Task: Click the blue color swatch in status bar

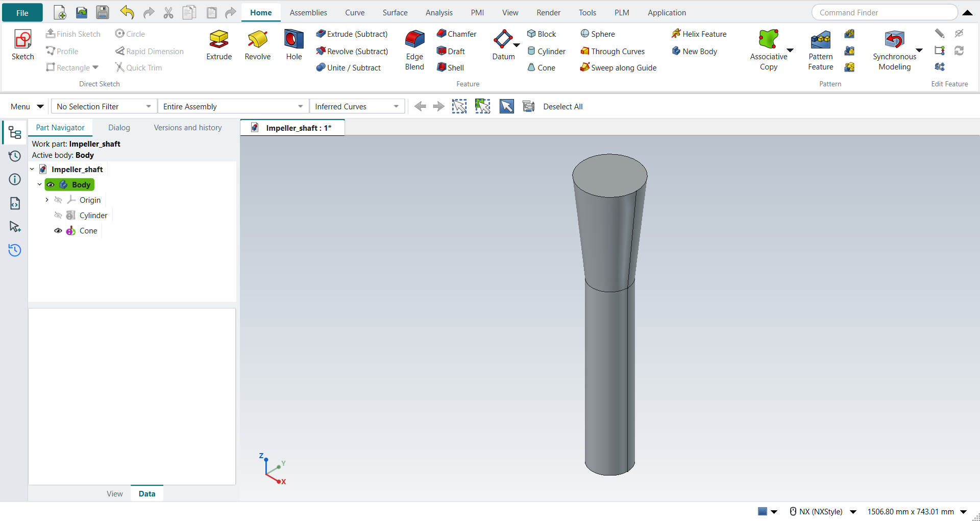Action: tap(763, 511)
